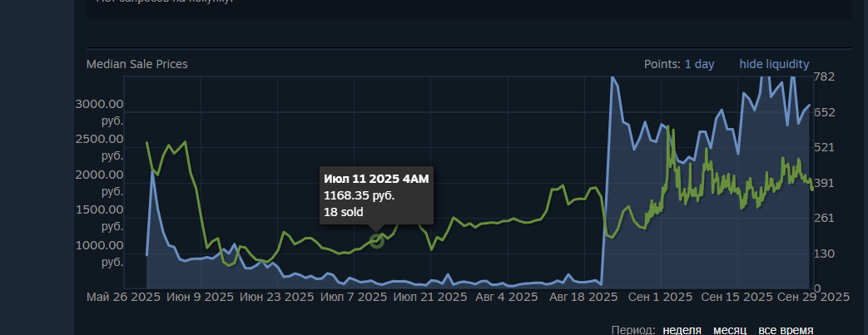868x335 pixels.
Task: Toggle 'hide liquidity' link
Action: point(774,64)
